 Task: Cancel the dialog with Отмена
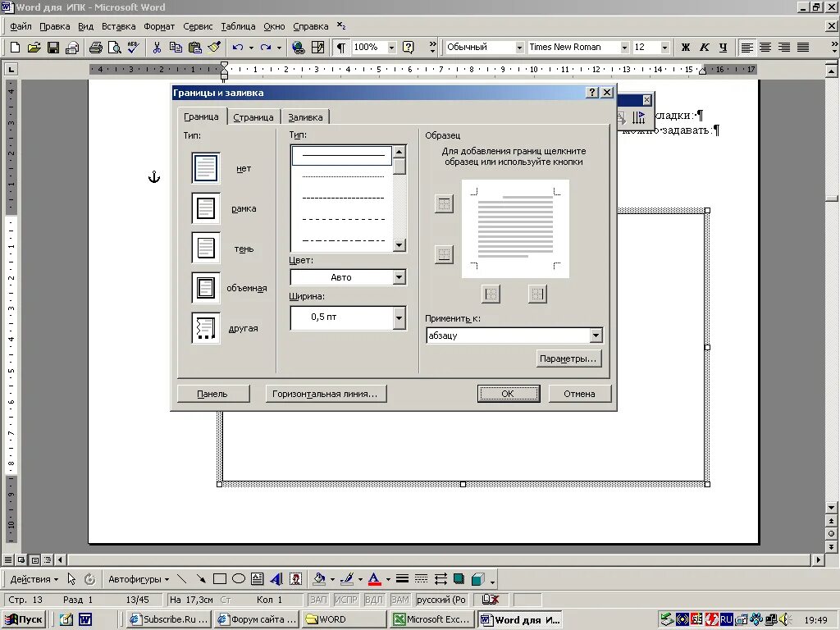(x=580, y=394)
